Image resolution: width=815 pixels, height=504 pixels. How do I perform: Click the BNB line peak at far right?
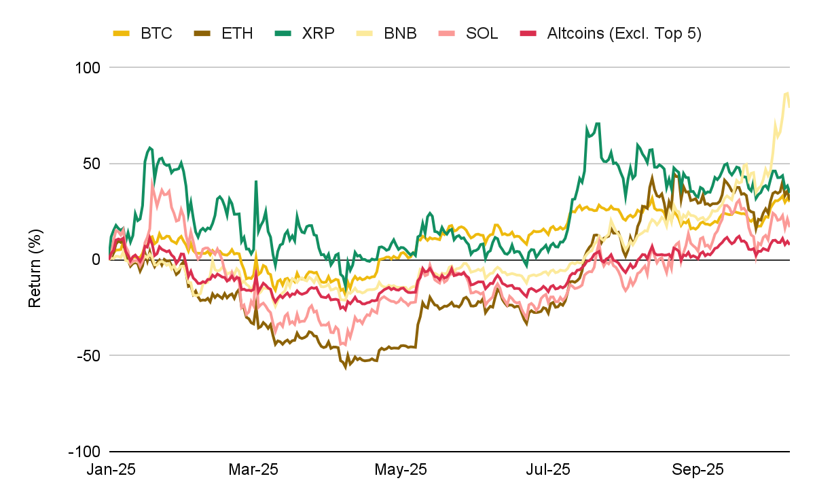[787, 93]
